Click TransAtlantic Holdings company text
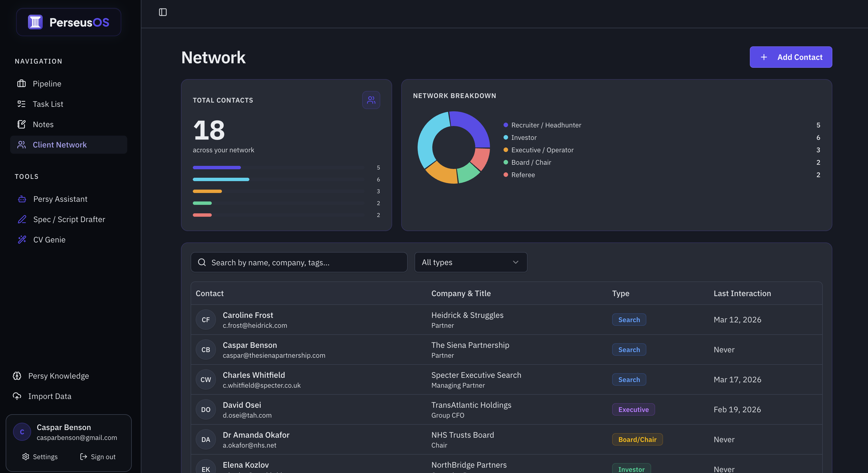 [471, 405]
